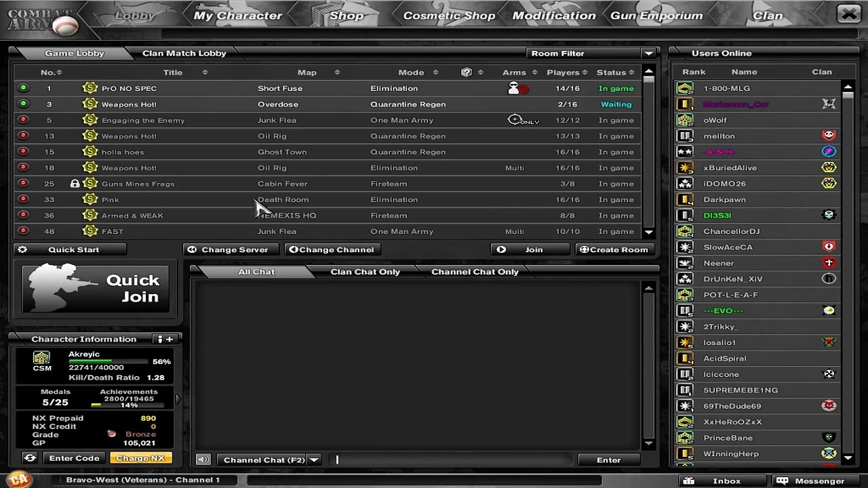Click the Join button
This screenshot has width=868, height=488.
pos(529,249)
